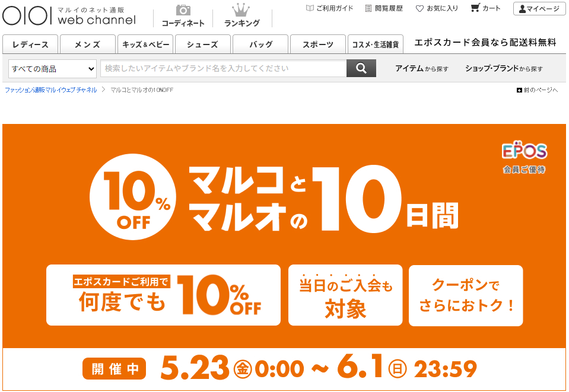Open 閲覧履歴 browsing history

[x=383, y=8]
